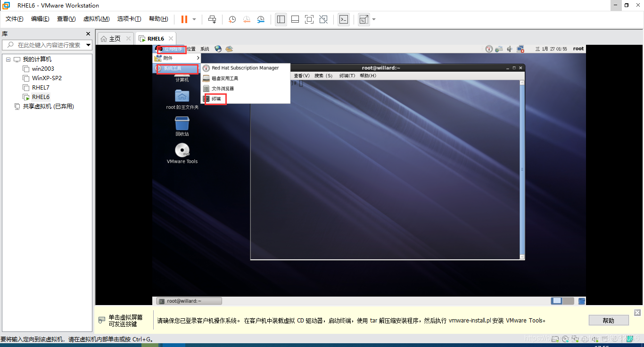Open the VMware Tools DVD icon
This screenshot has width=644, height=347.
[x=182, y=153]
